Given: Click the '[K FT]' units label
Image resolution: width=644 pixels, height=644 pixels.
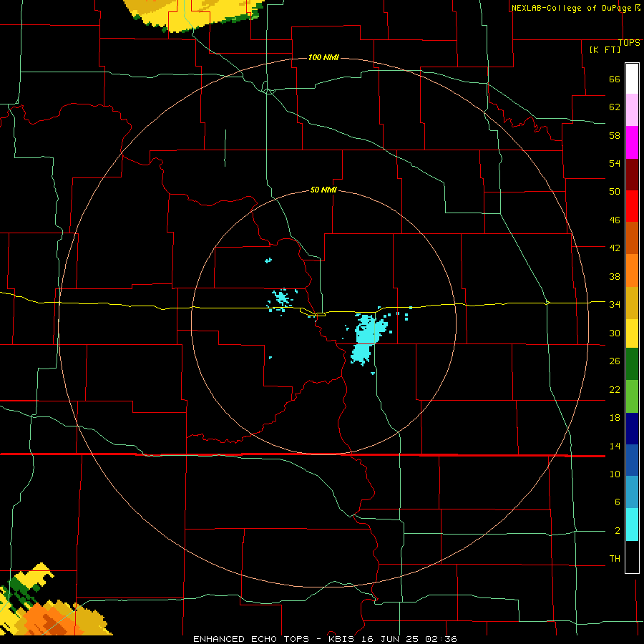Looking at the screenshot, I should [605, 49].
